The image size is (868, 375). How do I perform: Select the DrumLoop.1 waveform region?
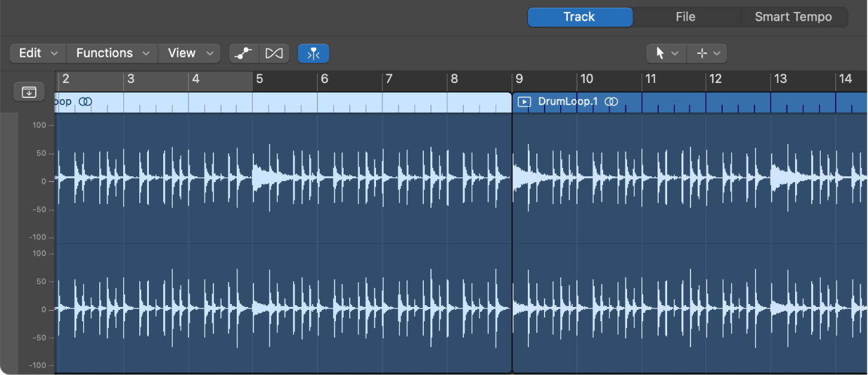coord(687,239)
